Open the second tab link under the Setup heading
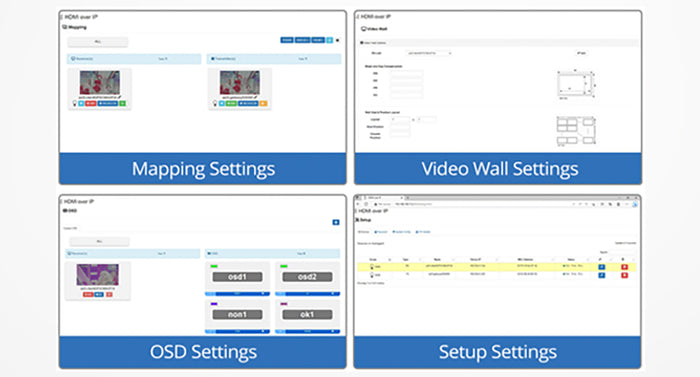This screenshot has height=377, width=700. point(381,232)
